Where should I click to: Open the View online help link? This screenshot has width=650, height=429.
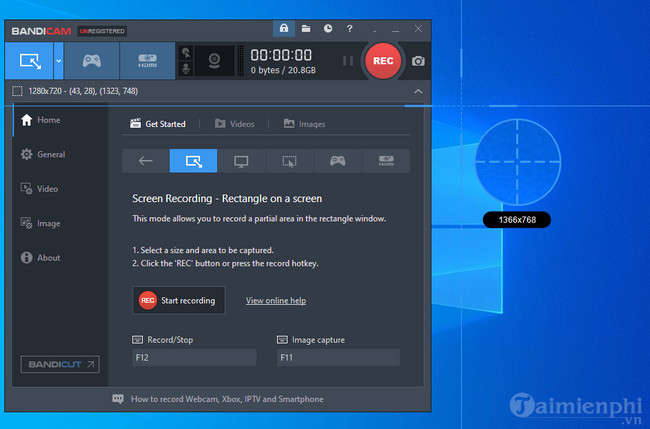click(x=276, y=301)
